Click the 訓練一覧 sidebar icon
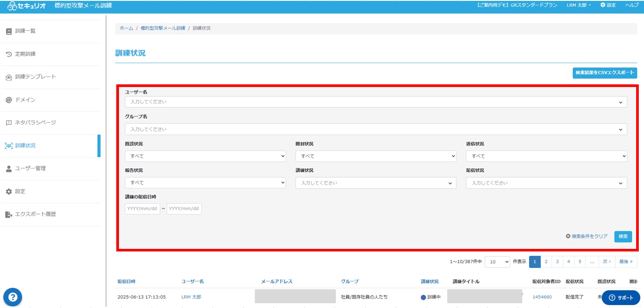Image resolution: width=644 pixels, height=308 pixels. tap(9, 31)
